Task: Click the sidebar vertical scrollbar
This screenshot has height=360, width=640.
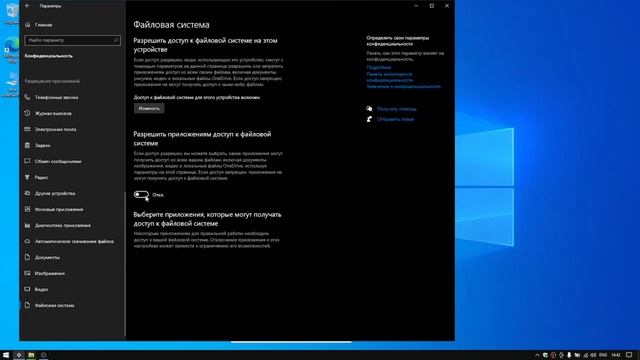Action: click(x=125, y=264)
